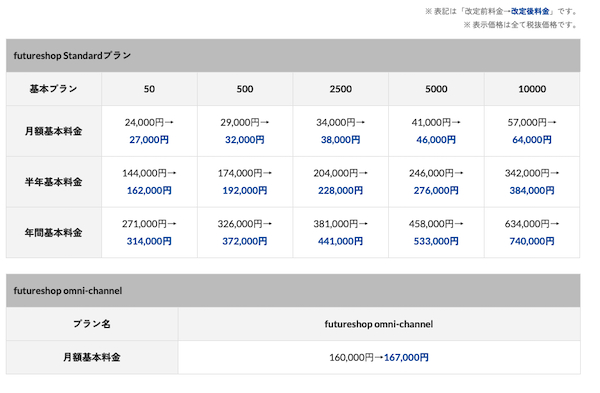
Task: Click plan column header 5000
Action: pos(436,89)
